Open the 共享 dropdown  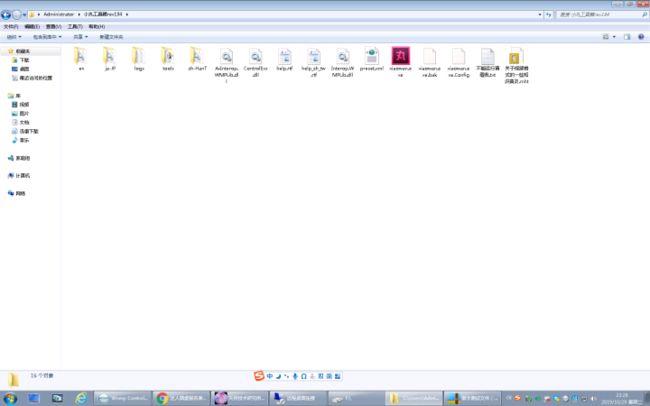click(x=80, y=37)
